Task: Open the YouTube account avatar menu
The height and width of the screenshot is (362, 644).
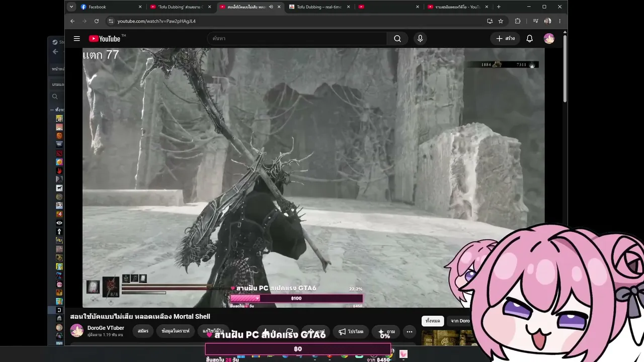Action: [x=549, y=39]
